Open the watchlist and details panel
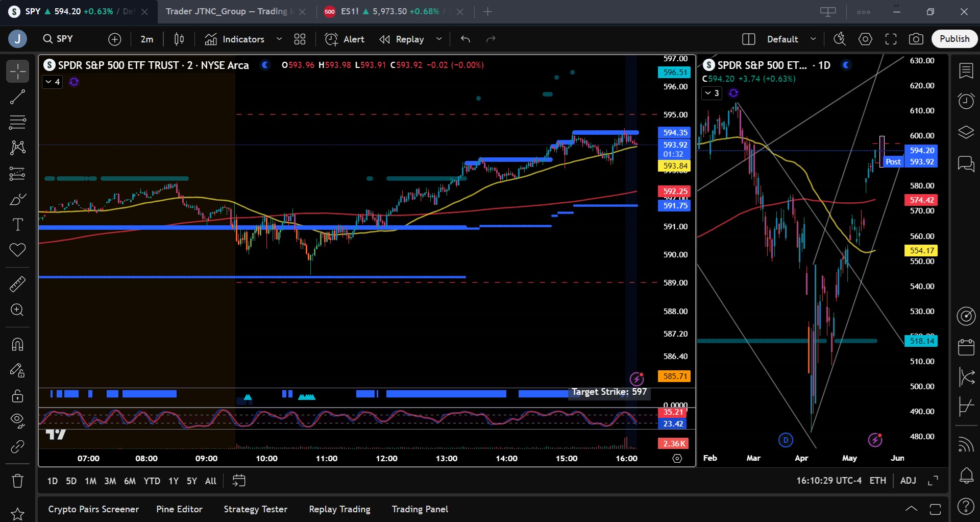 pyautogui.click(x=966, y=71)
